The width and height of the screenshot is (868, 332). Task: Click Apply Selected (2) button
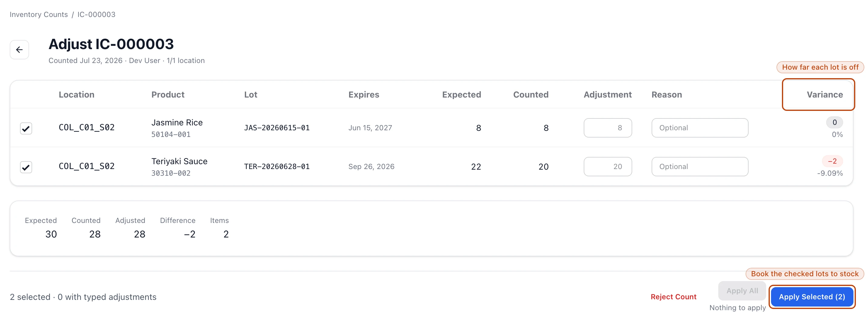812,297
